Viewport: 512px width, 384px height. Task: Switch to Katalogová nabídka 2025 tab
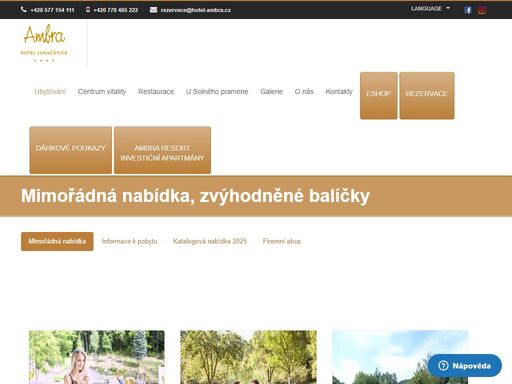pyautogui.click(x=210, y=241)
